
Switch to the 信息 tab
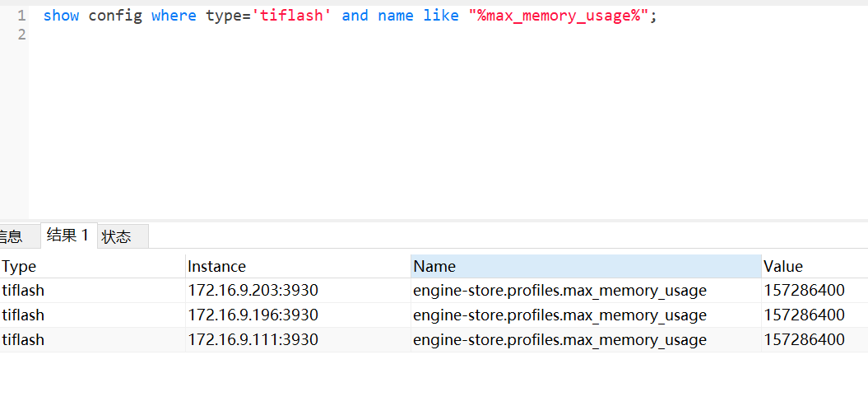12,237
